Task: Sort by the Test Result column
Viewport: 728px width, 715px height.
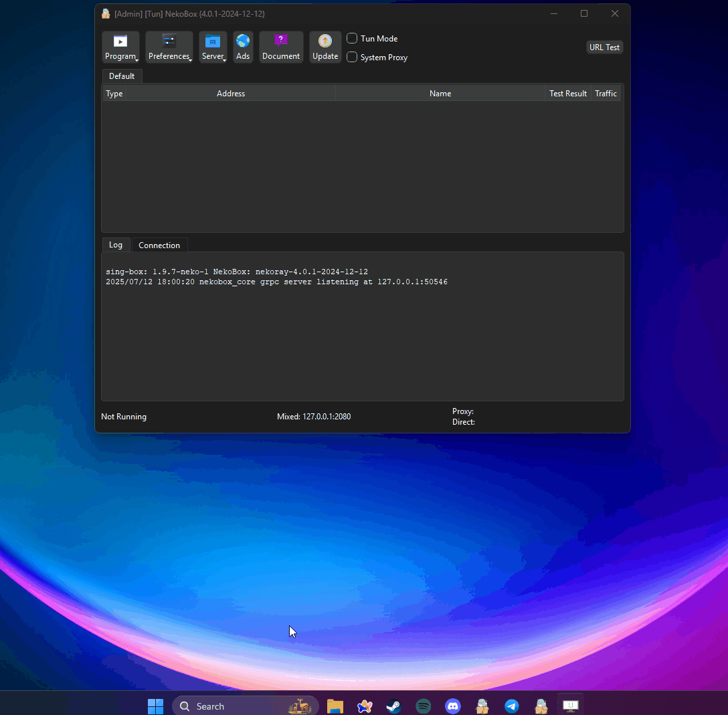Action: 567,94
